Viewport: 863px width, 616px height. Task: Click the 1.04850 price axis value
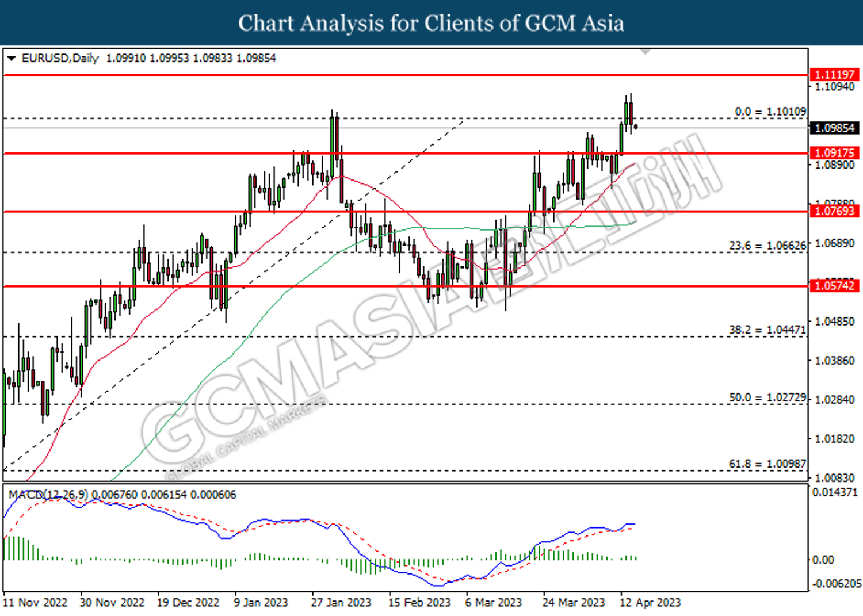tap(835, 322)
